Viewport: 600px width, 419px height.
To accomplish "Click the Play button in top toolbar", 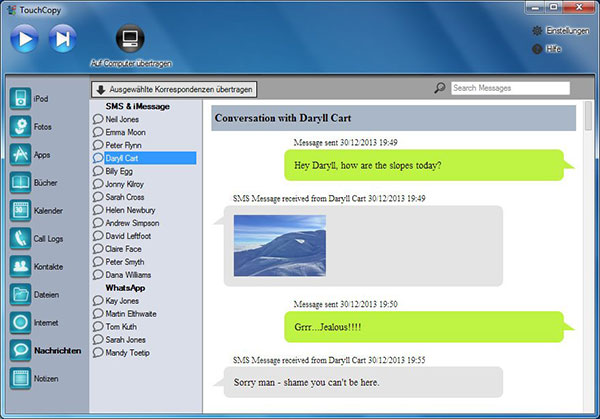I will 26,38.
